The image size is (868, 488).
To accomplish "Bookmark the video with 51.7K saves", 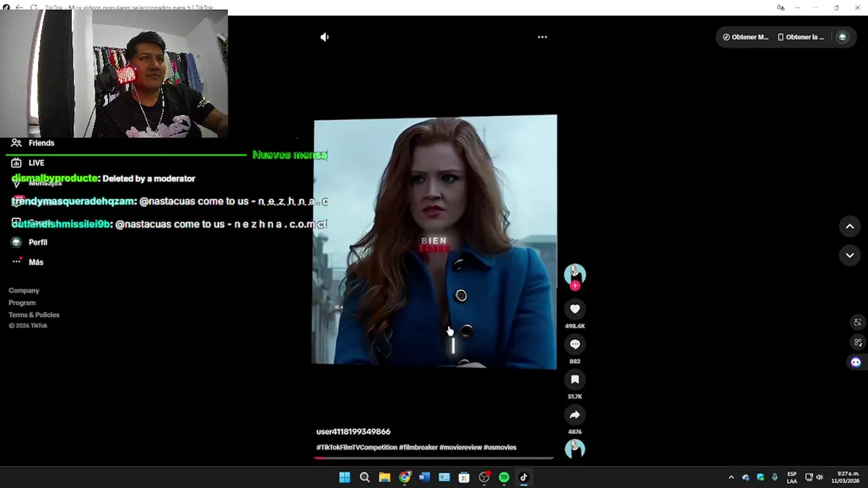I will pyautogui.click(x=575, y=380).
